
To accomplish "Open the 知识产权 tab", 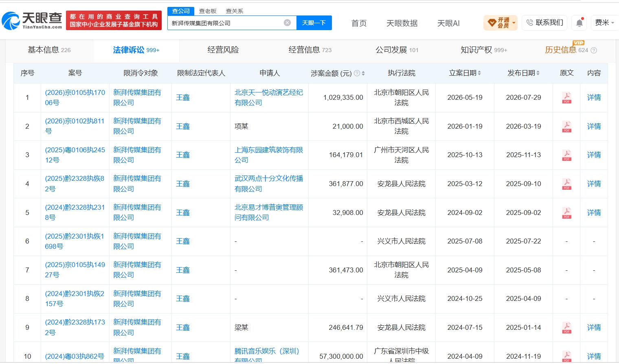I will (x=484, y=50).
